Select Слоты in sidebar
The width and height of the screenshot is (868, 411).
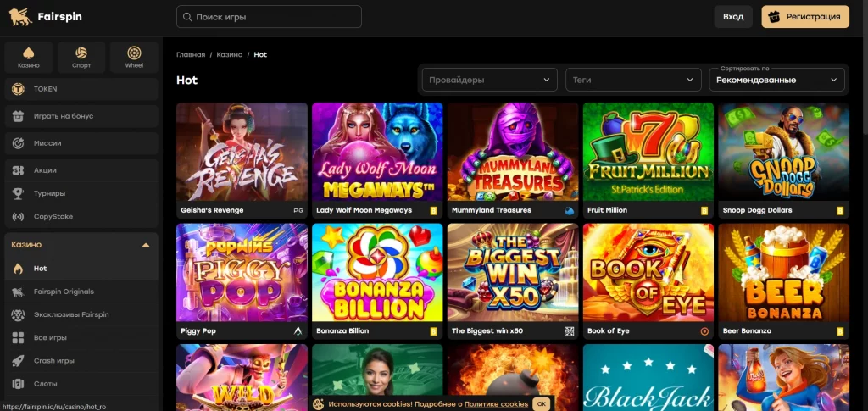[81, 384]
